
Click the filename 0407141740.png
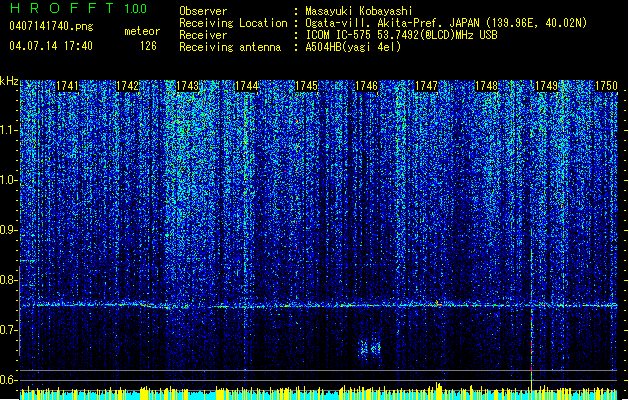pyautogui.click(x=51, y=26)
